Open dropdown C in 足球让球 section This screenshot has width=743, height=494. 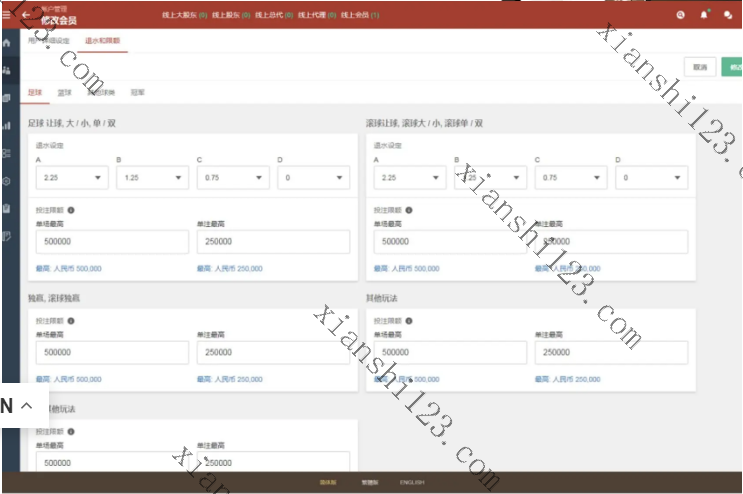tap(233, 178)
